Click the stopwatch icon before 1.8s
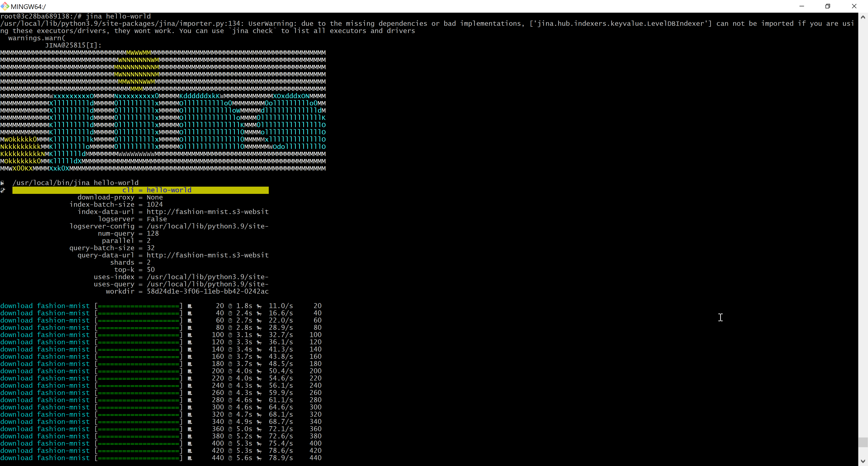Viewport: 868px width, 466px height. point(231,306)
